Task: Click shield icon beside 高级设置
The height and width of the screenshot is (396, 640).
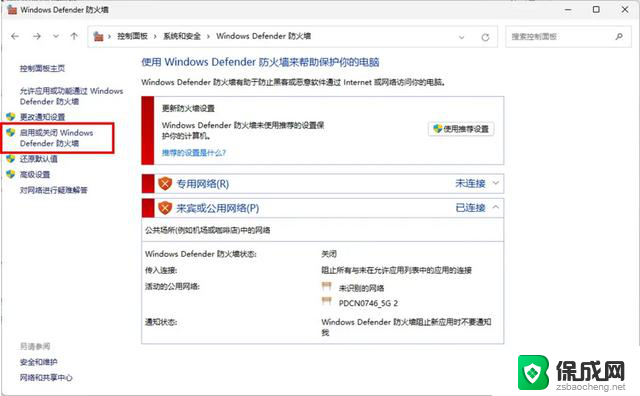Action: click(11, 174)
